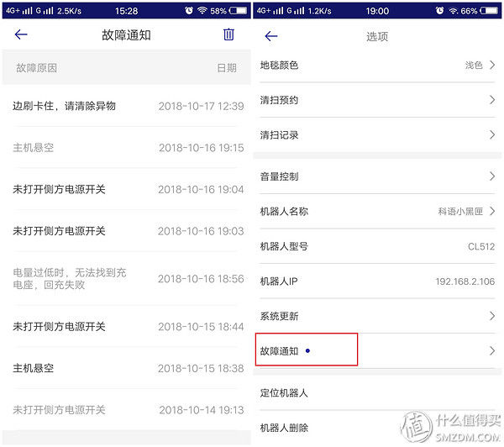The width and height of the screenshot is (504, 447).
Task: Tap battery icon showing 58%
Action: point(238,11)
